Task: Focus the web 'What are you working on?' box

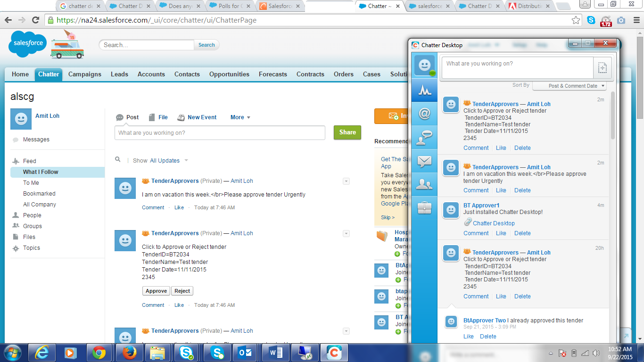Action: [220, 133]
